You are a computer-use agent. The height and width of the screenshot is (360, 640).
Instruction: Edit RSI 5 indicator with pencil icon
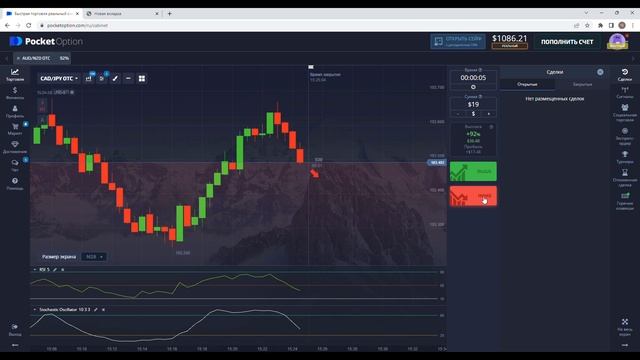55,270
